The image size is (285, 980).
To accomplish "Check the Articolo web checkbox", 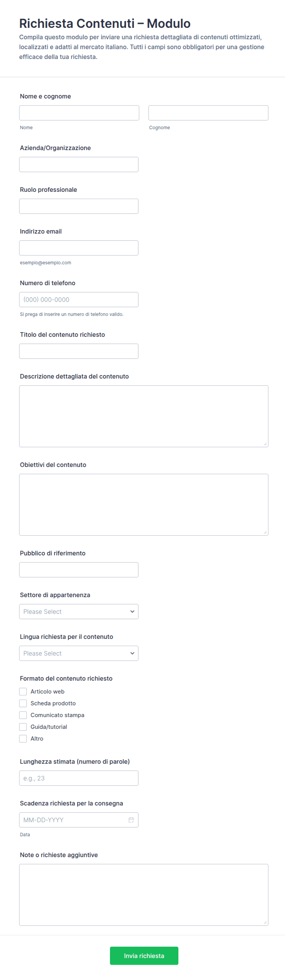I will (23, 691).
